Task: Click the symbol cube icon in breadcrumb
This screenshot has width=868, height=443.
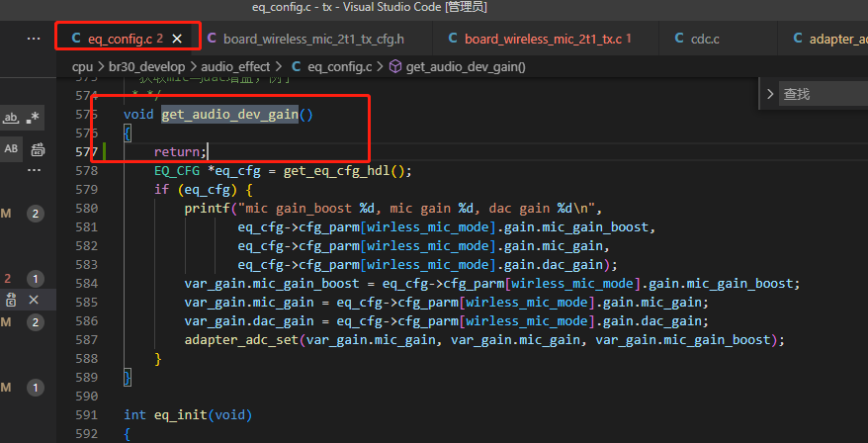Action: 395,67
